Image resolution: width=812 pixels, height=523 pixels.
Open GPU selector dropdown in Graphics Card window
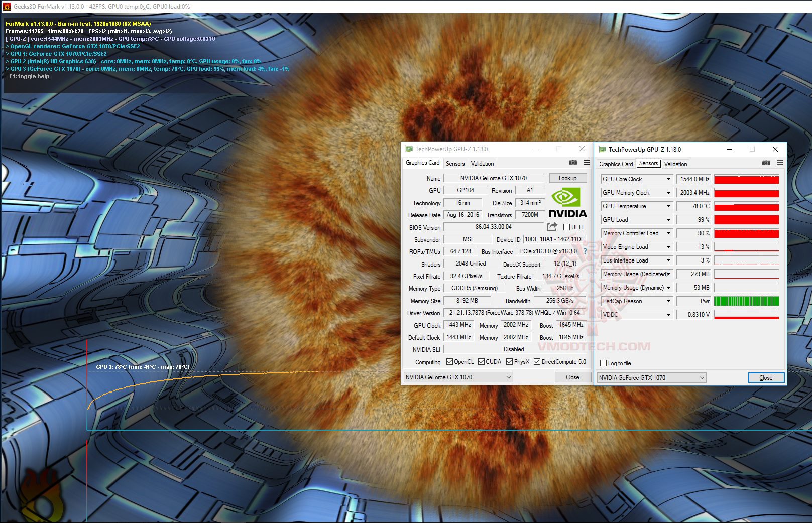[x=458, y=377]
